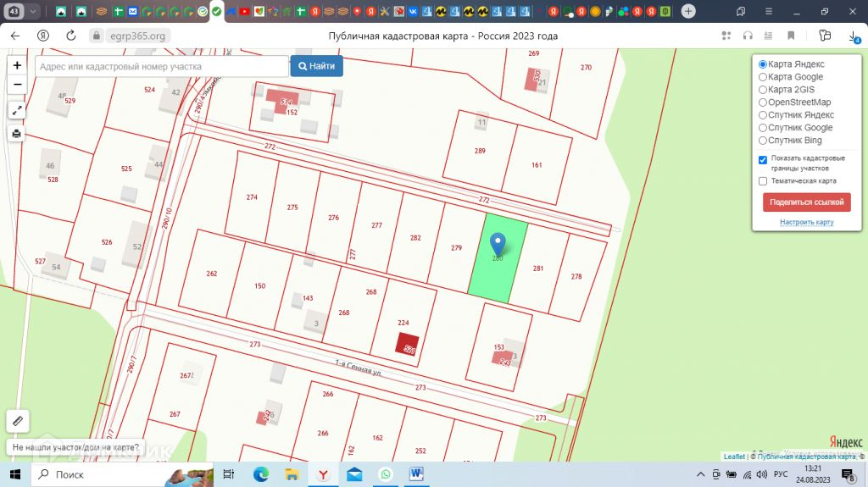
Task: Open the bookmarks collections icon in title bar
Action: coord(741,11)
